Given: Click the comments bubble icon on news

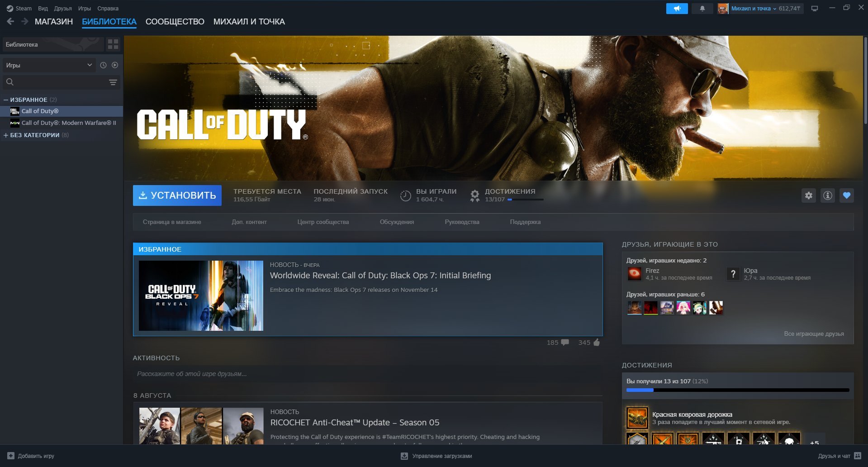Looking at the screenshot, I should coord(565,343).
